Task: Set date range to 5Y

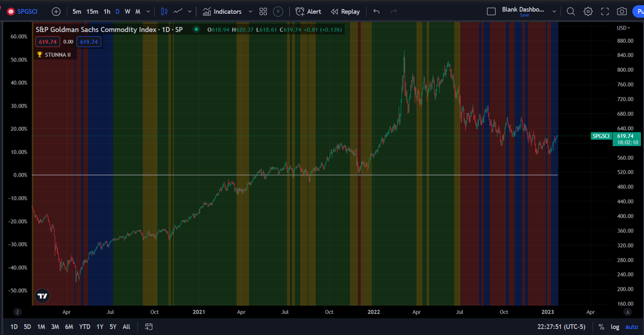Action: click(113, 327)
